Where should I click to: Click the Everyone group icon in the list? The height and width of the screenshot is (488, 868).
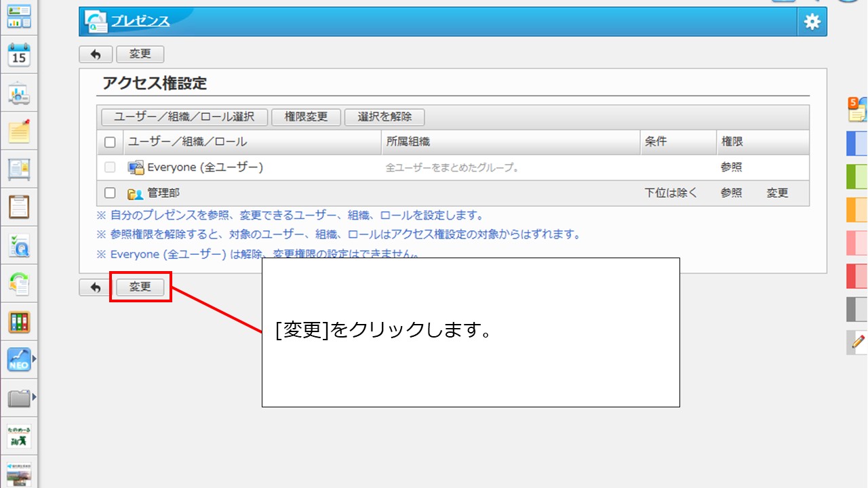pos(136,167)
